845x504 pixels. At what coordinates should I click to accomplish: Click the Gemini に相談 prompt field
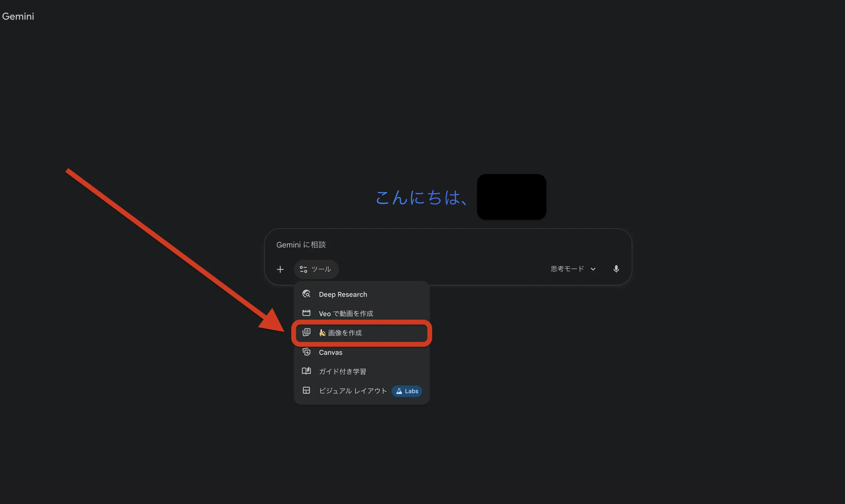coord(448,245)
